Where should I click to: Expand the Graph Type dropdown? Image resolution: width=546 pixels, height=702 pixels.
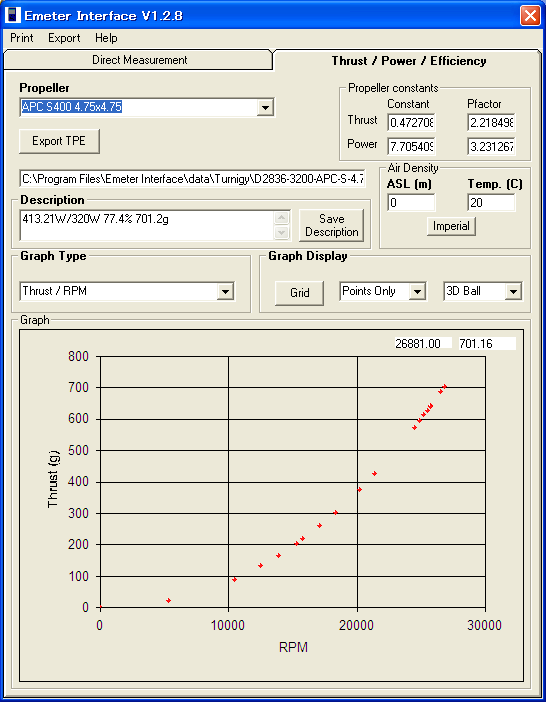225,291
